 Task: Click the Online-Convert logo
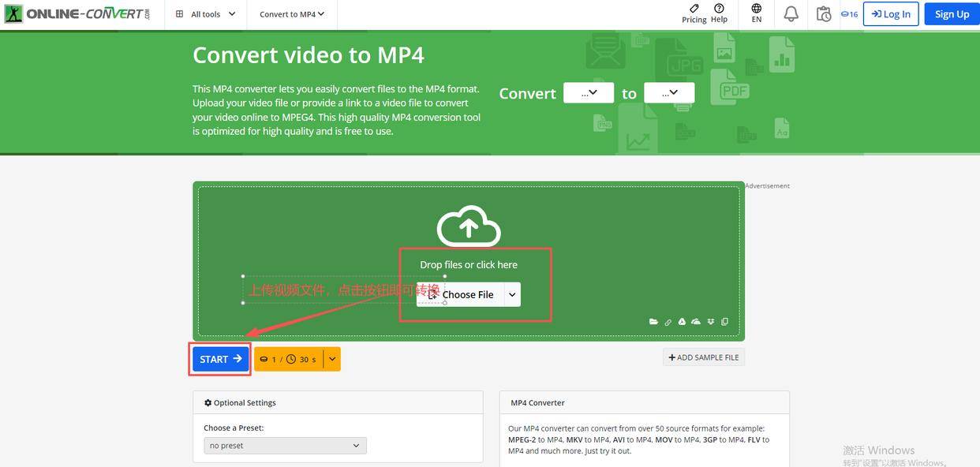tap(77, 13)
